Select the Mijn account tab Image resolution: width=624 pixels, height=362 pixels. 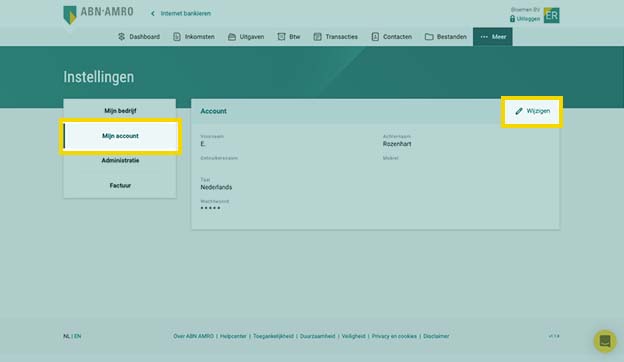pyautogui.click(x=120, y=136)
